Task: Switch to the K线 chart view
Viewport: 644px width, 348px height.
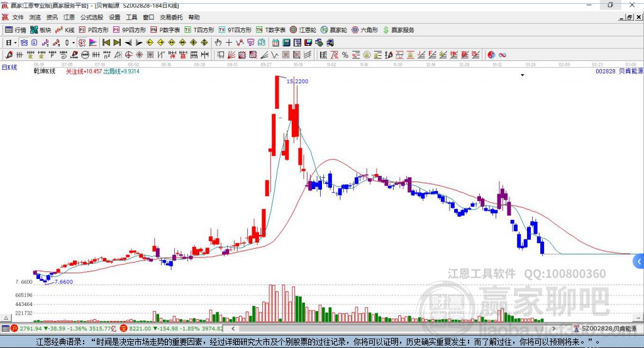Action: click(x=65, y=30)
